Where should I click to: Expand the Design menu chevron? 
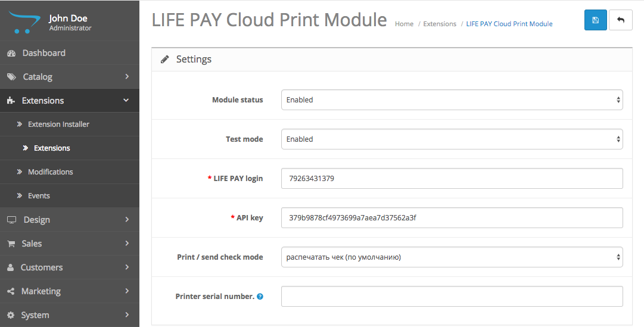(x=127, y=219)
